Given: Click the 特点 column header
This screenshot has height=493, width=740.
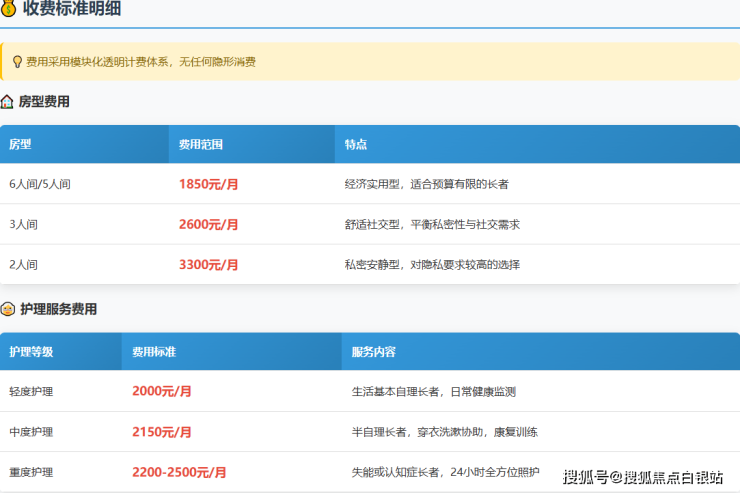Looking at the screenshot, I should click(355, 144).
